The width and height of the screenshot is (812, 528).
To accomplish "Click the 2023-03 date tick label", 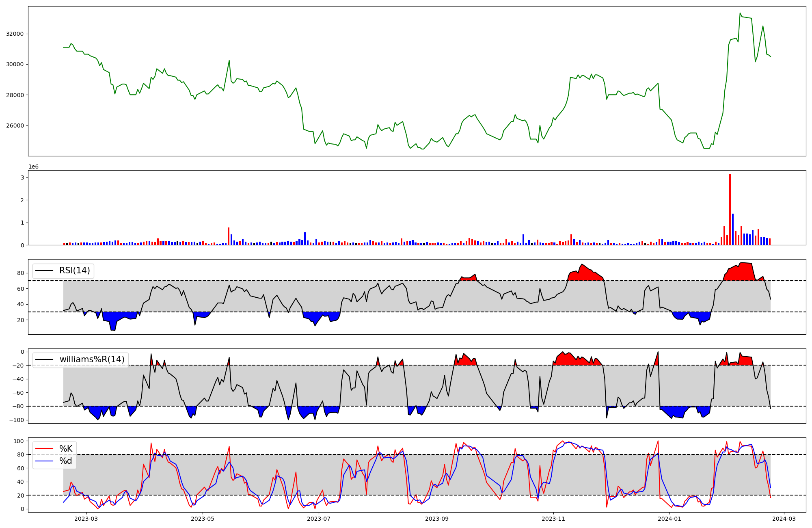I will 86,519.
